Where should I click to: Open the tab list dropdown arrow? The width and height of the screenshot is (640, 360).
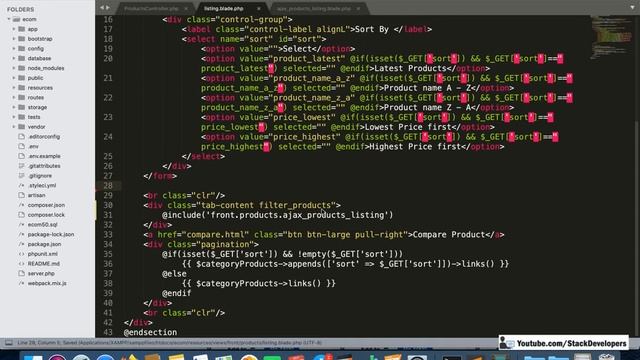point(632,8)
